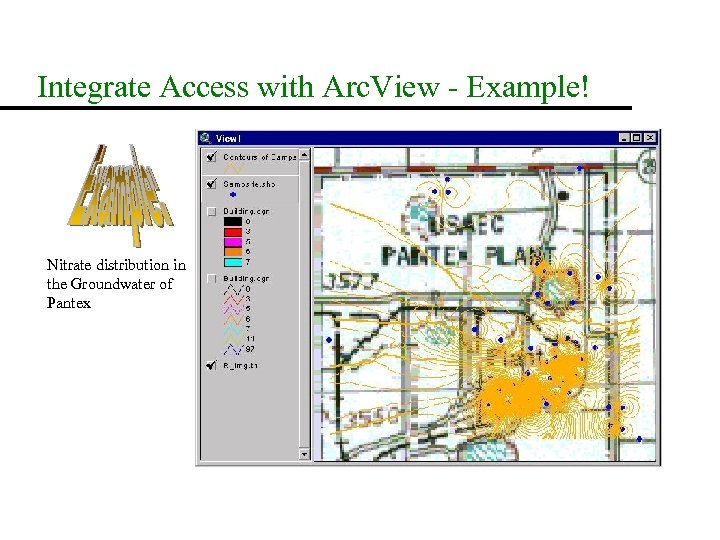This screenshot has height=540, width=720.
Task: Close the View1 window
Action: pyautogui.click(x=650, y=138)
